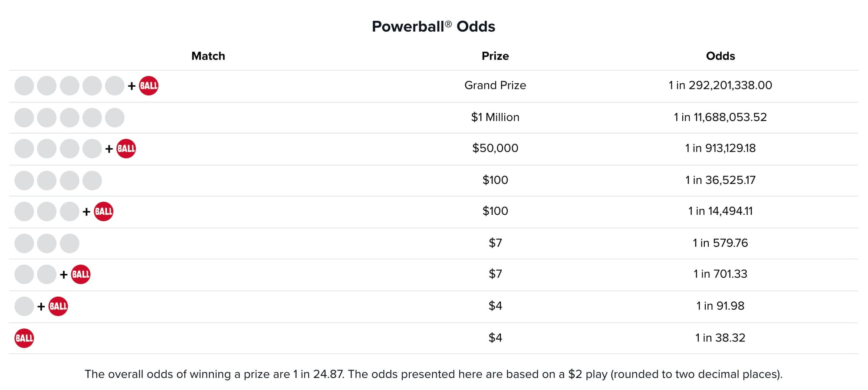The width and height of the screenshot is (868, 390).
Task: Click the lone red ball in the bottom row
Action: (24, 338)
